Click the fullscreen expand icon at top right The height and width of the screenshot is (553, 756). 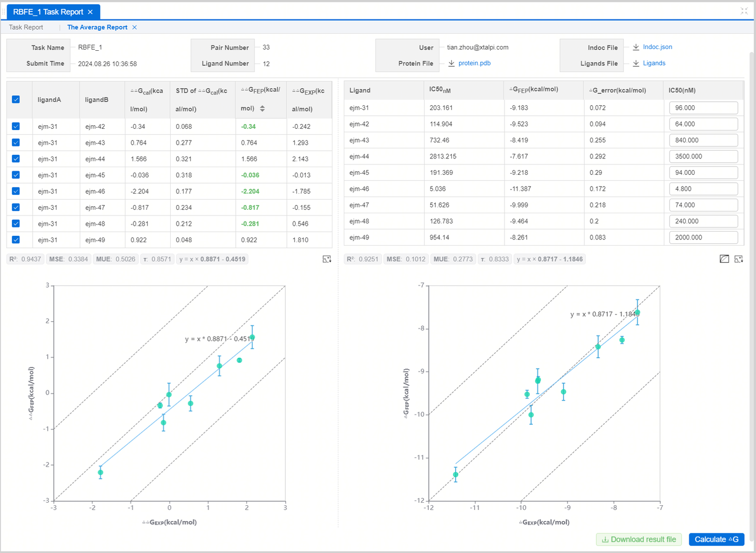point(744,11)
